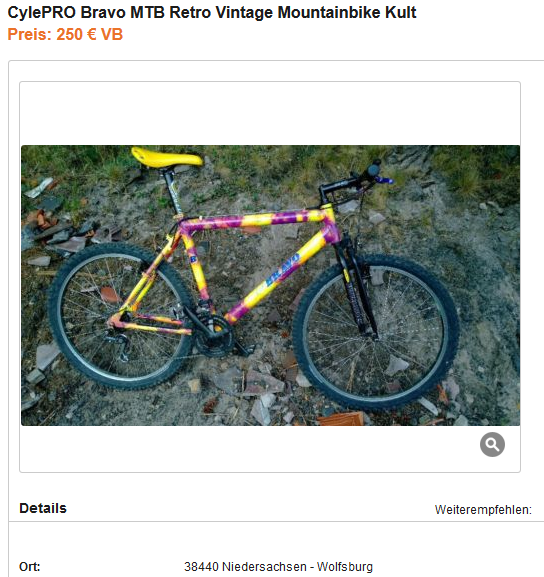The width and height of the screenshot is (544, 577).
Task: Click the orange brick fragment at photo bottom
Action: click(x=340, y=420)
